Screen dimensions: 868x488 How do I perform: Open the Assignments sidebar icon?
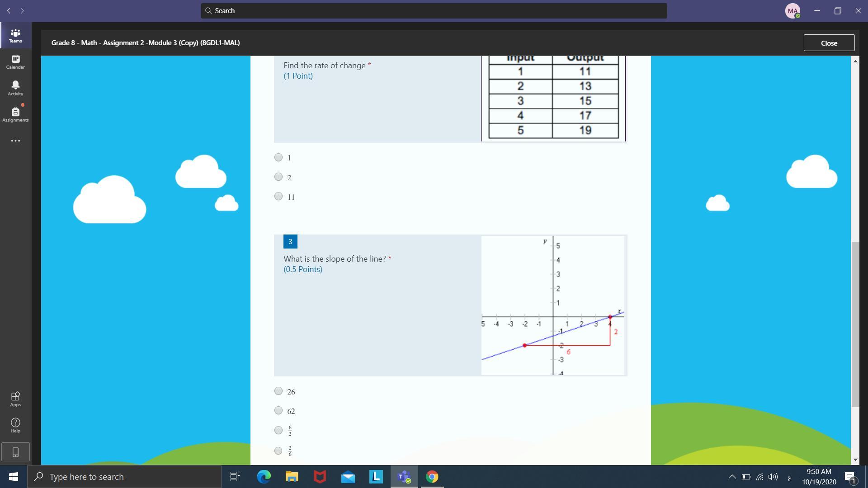click(x=15, y=114)
